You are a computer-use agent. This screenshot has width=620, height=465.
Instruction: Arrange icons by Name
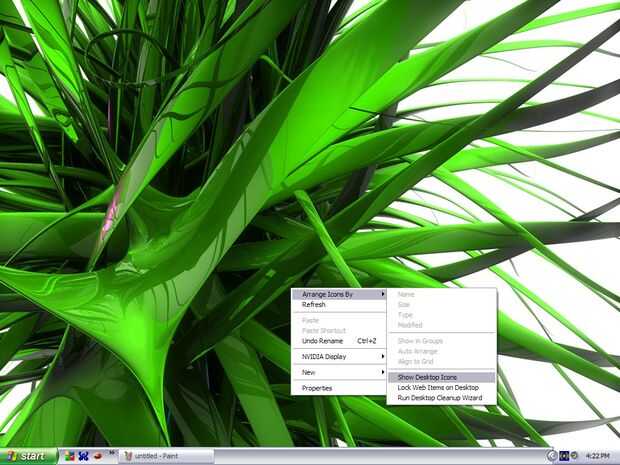click(441, 294)
